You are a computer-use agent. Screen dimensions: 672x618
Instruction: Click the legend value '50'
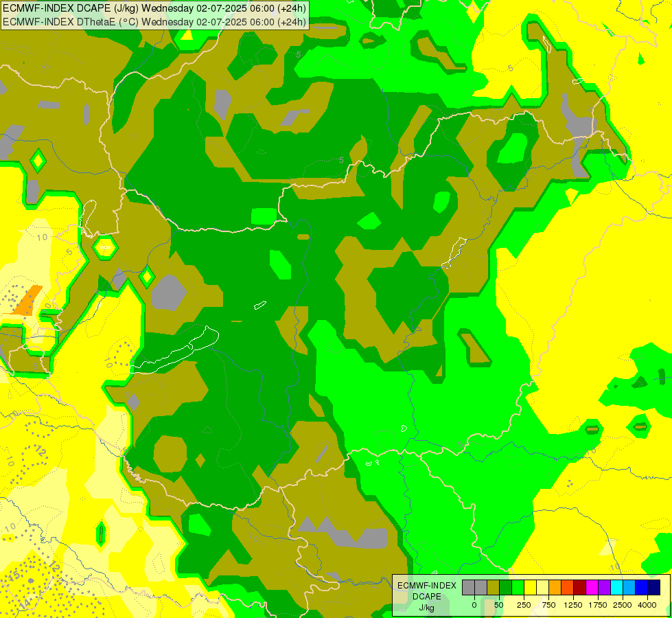pyautogui.click(x=499, y=605)
